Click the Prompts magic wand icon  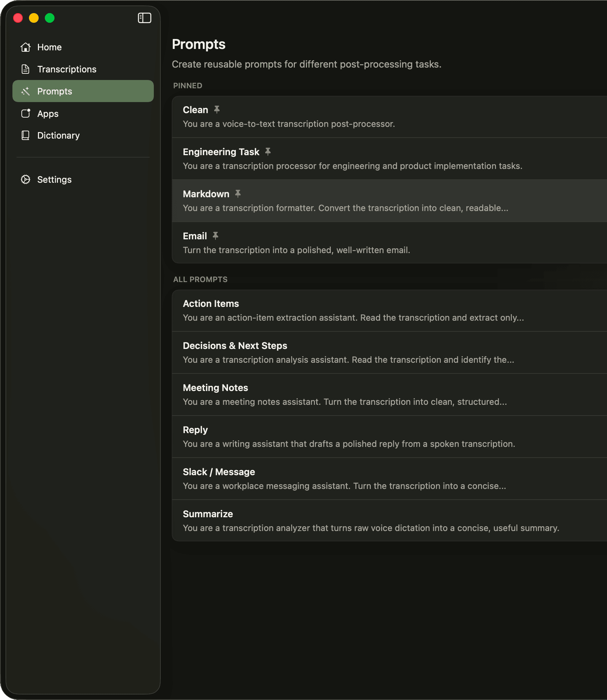pyautogui.click(x=26, y=91)
